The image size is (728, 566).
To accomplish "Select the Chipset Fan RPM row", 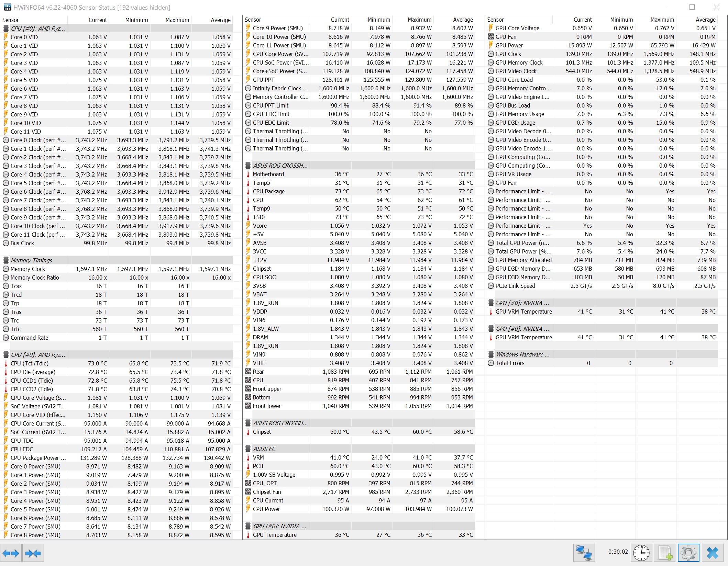I will coord(267,492).
